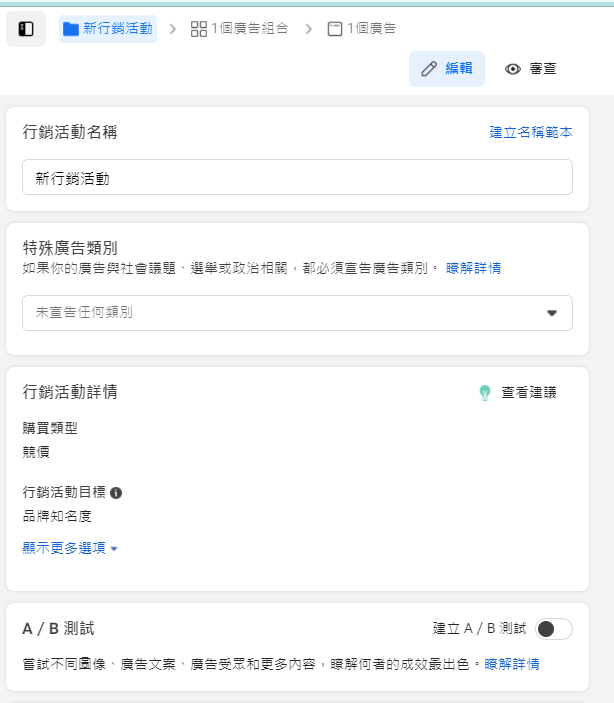Expand 顯示更多選項
614x703 pixels.
pyautogui.click(x=70, y=548)
